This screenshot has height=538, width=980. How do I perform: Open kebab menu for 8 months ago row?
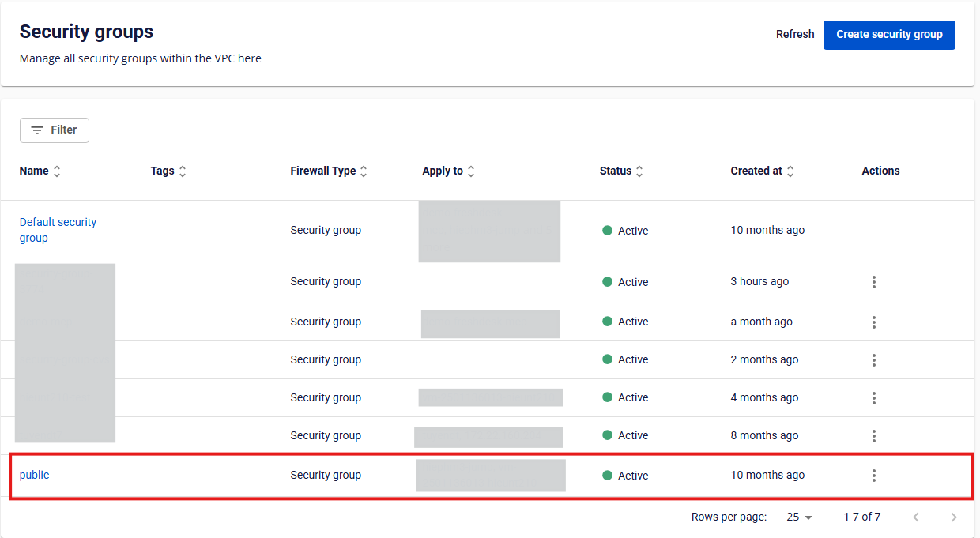click(x=873, y=436)
